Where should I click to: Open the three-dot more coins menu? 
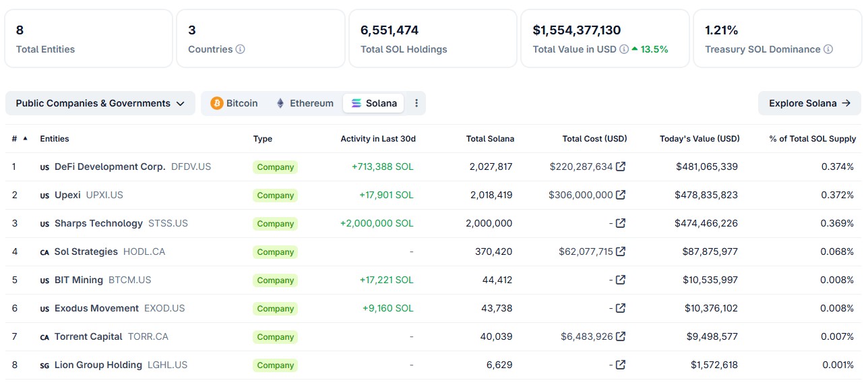click(x=416, y=103)
